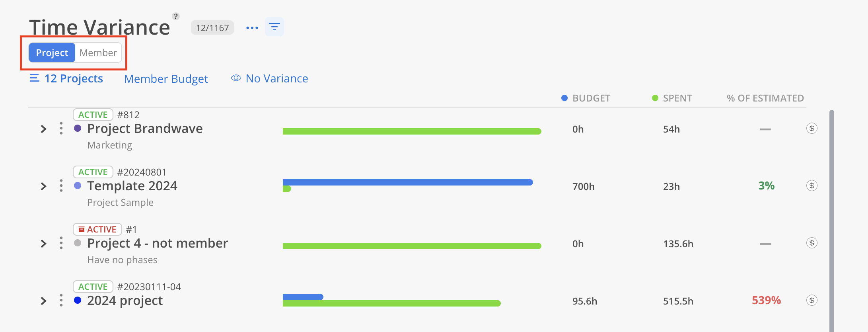868x332 pixels.
Task: Select the Project view toggle
Action: [x=52, y=53]
